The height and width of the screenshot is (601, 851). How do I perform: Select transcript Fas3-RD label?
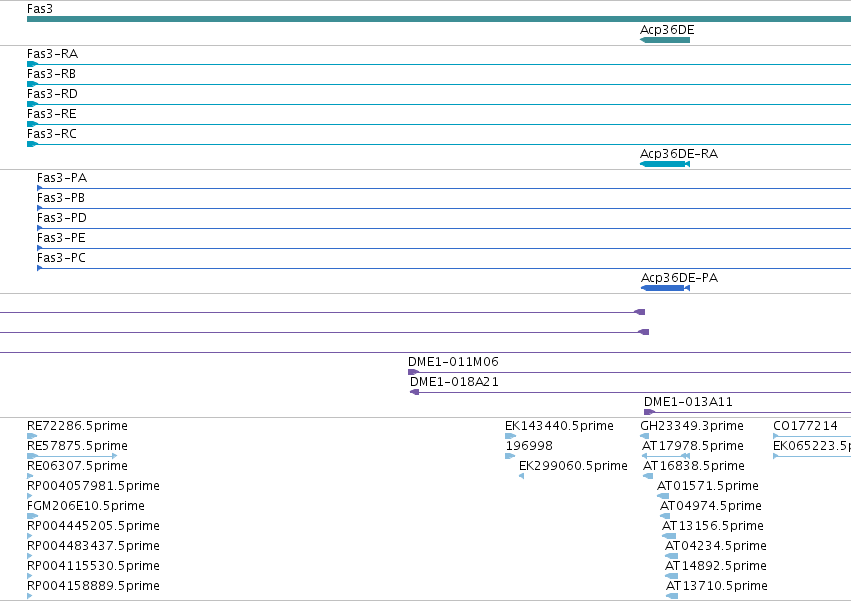tap(52, 94)
